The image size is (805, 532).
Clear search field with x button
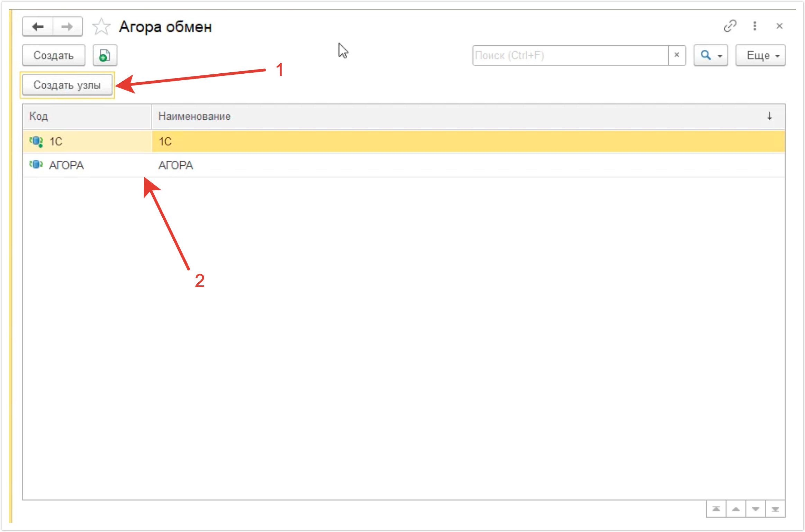pos(677,55)
